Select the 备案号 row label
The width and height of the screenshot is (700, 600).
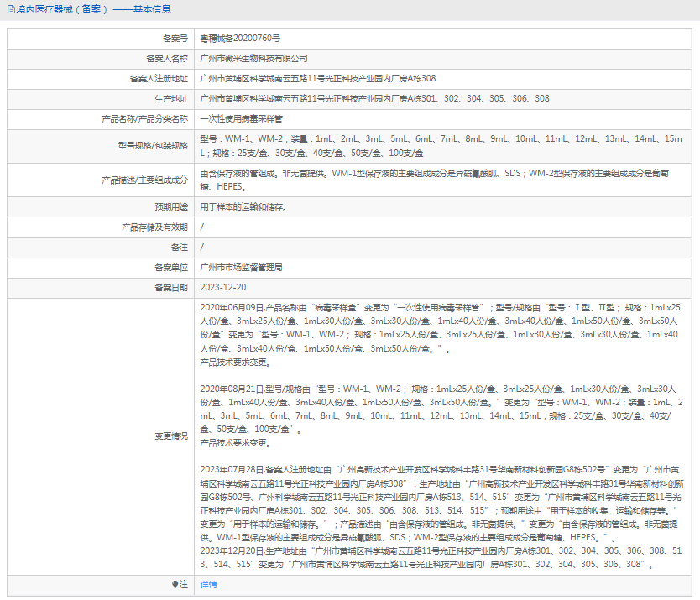click(x=175, y=39)
